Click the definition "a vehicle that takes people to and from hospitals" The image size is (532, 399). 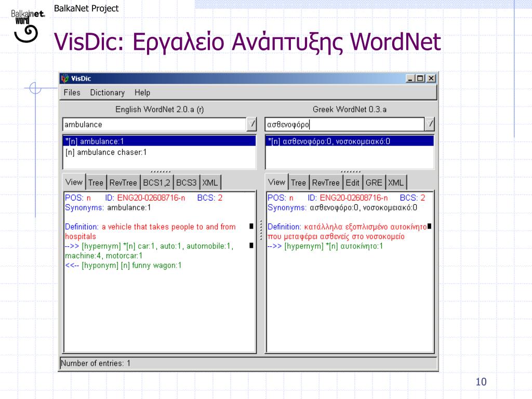click(150, 231)
